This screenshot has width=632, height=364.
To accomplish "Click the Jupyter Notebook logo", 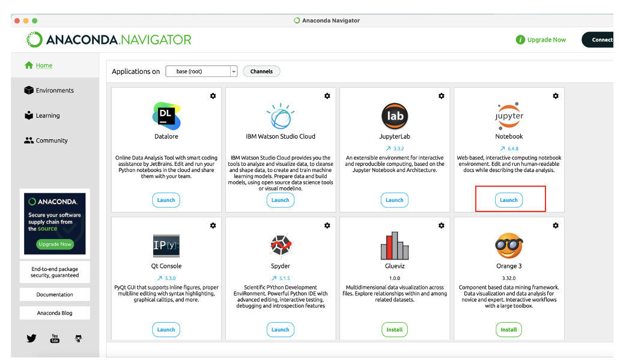I will (x=509, y=116).
